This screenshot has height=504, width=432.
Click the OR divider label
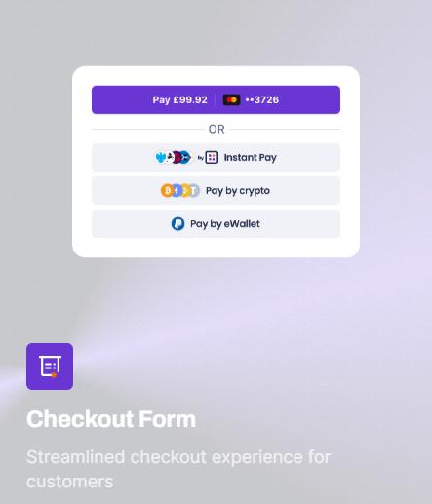(x=216, y=130)
